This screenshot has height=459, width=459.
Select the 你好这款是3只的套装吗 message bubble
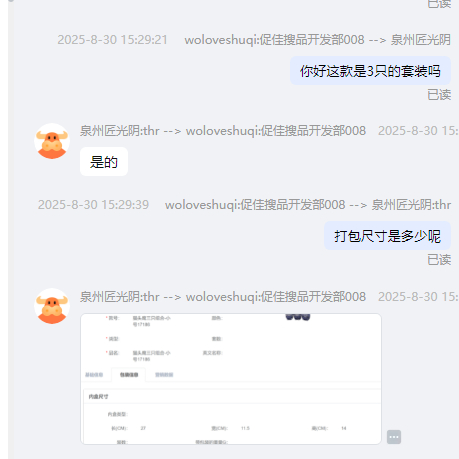(x=370, y=71)
